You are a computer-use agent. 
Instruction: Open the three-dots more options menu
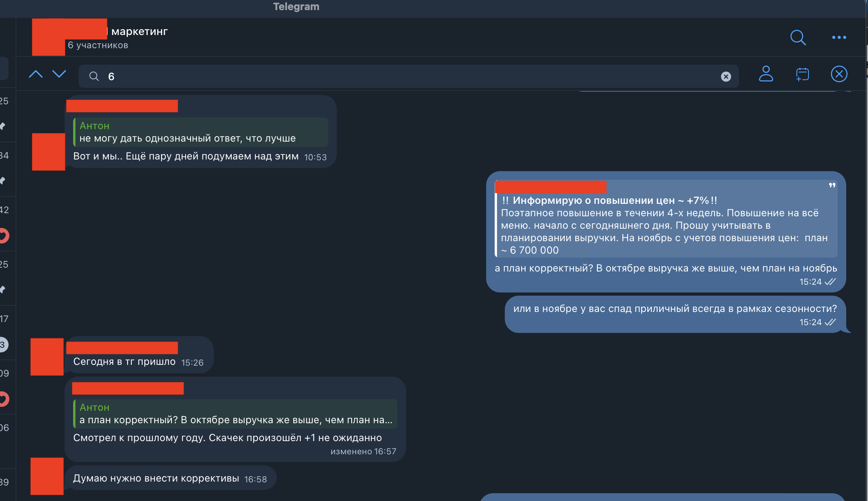pos(839,37)
